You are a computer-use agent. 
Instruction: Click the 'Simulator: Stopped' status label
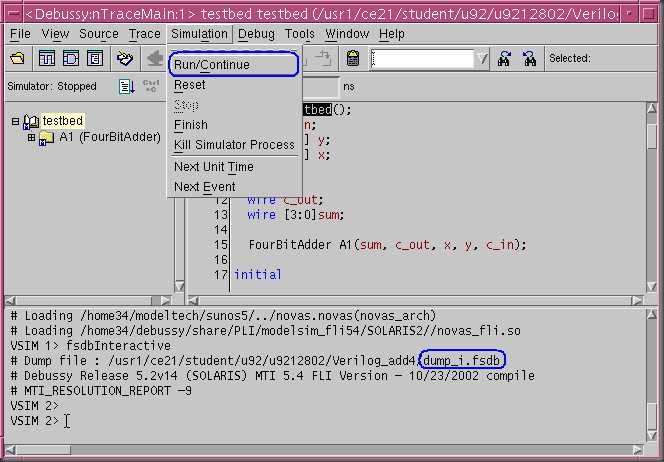[52, 86]
